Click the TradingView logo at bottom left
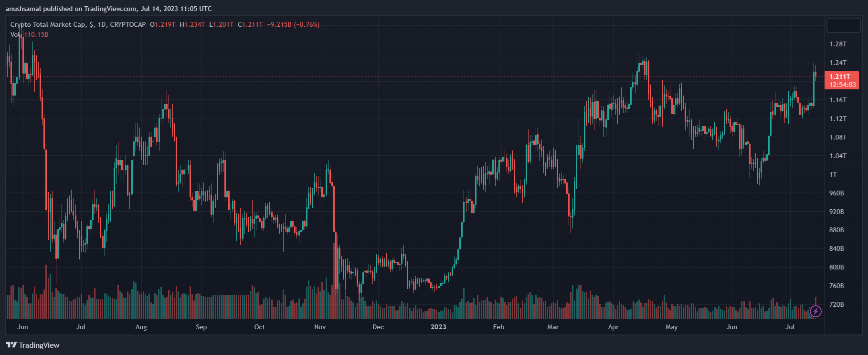 point(32,345)
